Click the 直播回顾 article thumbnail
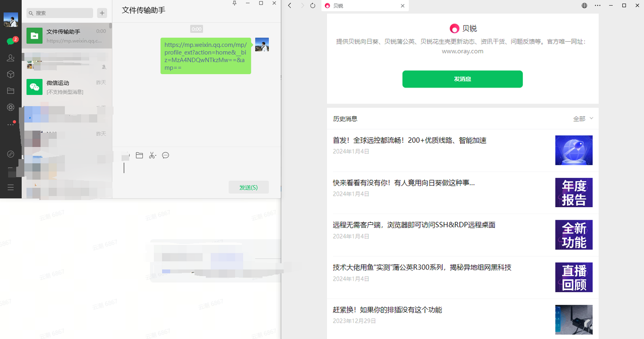The height and width of the screenshot is (339, 644). (x=574, y=277)
